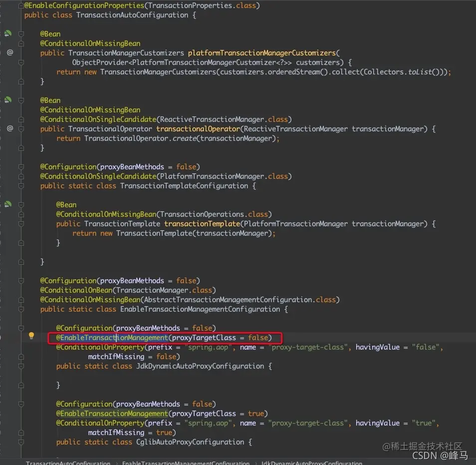
Task: Click class name 'EnableTransactionManagementConfiguration' in declaration
Action: point(200,309)
